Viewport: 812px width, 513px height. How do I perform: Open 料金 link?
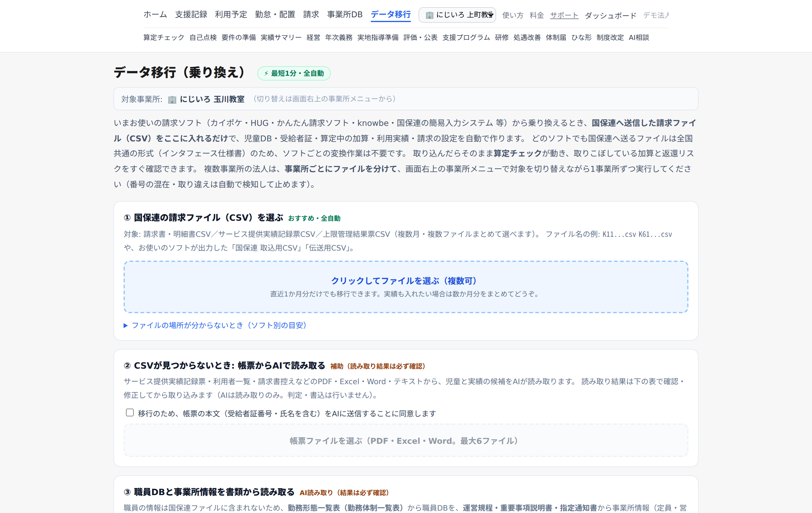click(x=536, y=15)
